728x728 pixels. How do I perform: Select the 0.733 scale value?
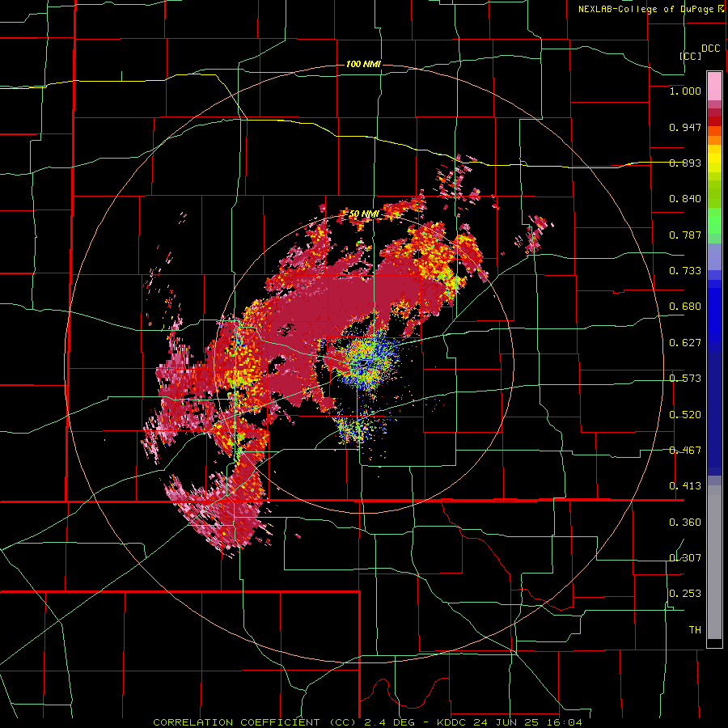pyautogui.click(x=685, y=271)
